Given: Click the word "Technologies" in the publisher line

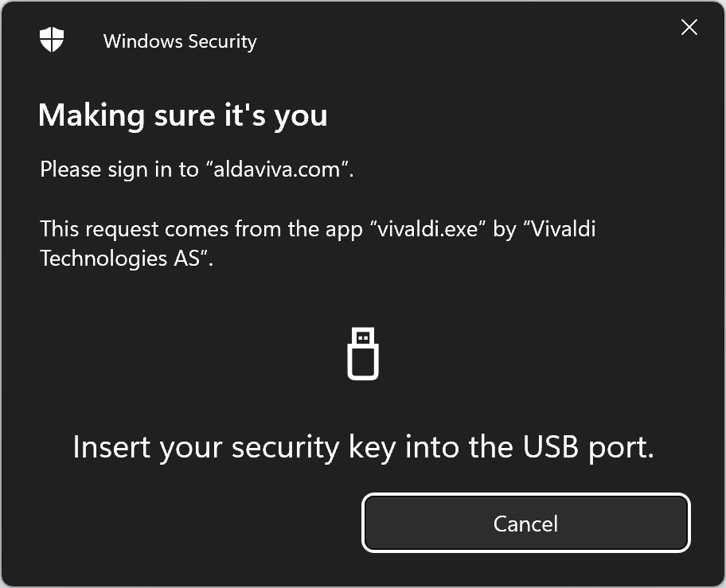Looking at the screenshot, I should (103, 258).
